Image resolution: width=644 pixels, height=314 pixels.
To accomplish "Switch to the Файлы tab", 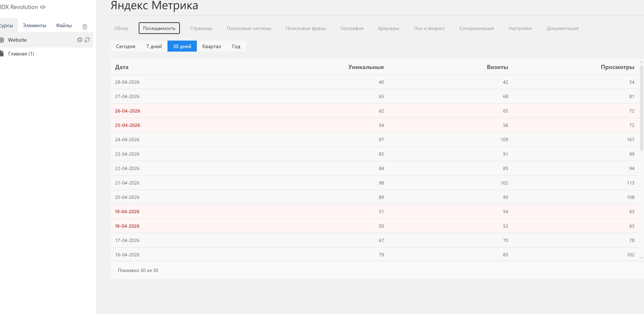I will (64, 26).
